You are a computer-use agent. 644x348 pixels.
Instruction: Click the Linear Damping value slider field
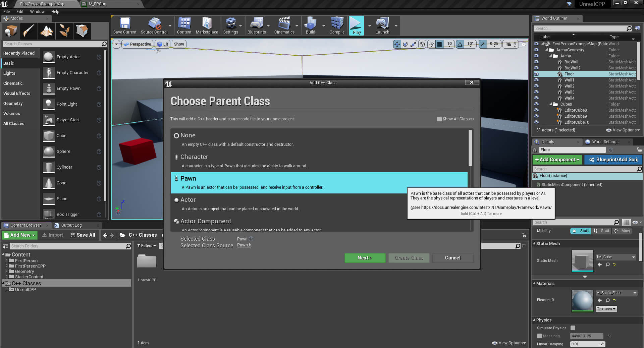pyautogui.click(x=587, y=344)
